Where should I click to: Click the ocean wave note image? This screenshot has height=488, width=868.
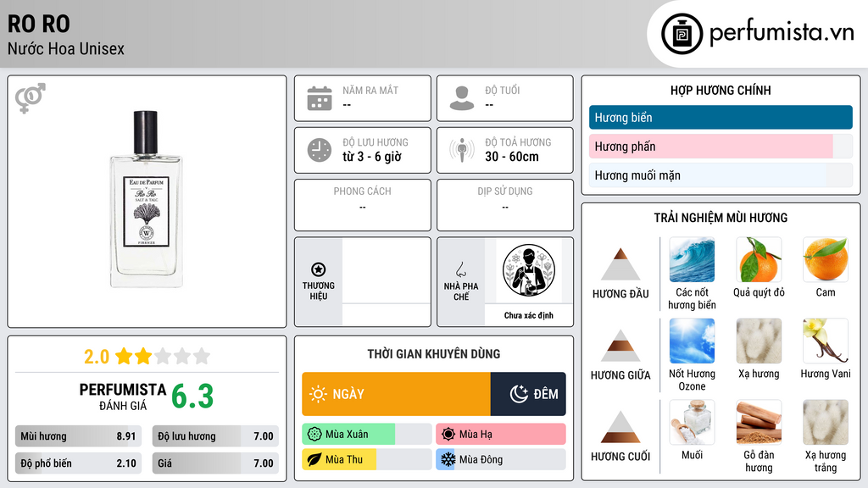(x=692, y=259)
